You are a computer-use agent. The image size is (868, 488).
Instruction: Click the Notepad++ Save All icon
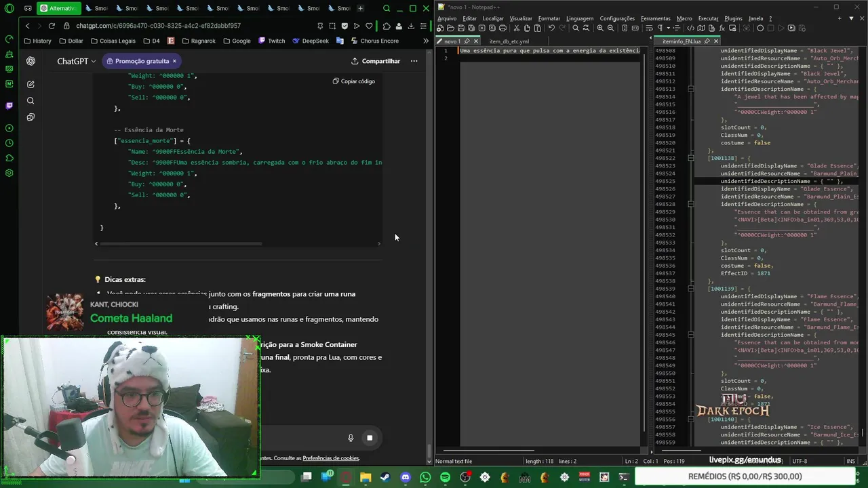click(471, 28)
